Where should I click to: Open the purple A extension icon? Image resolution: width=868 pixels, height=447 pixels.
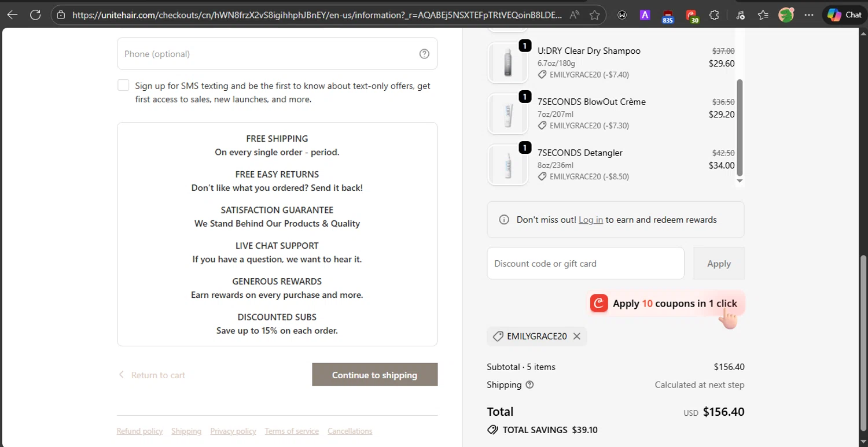point(645,15)
